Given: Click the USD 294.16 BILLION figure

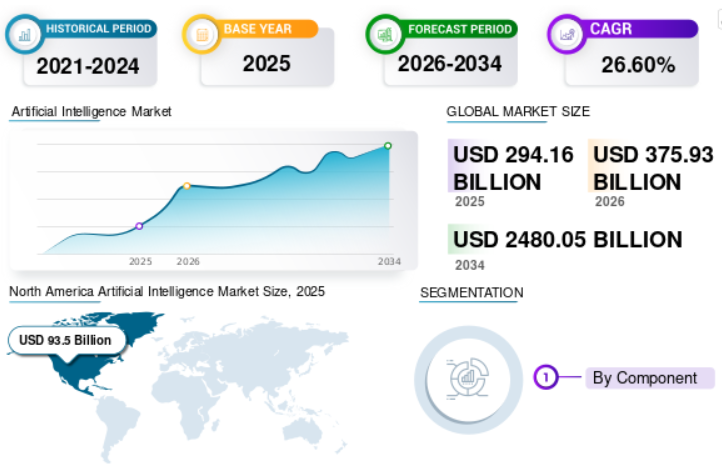Looking at the screenshot, I should click(513, 168).
